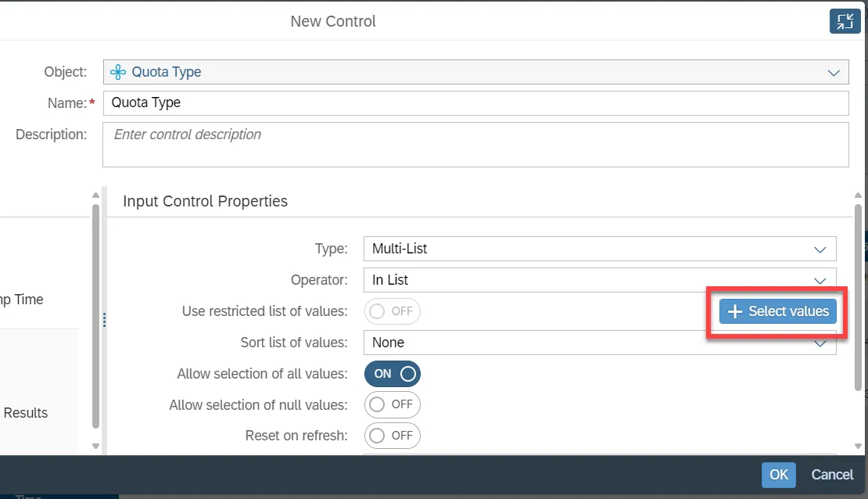Confirm the dialog with OK
Screen dimensions: 868x499
[x=778, y=474]
